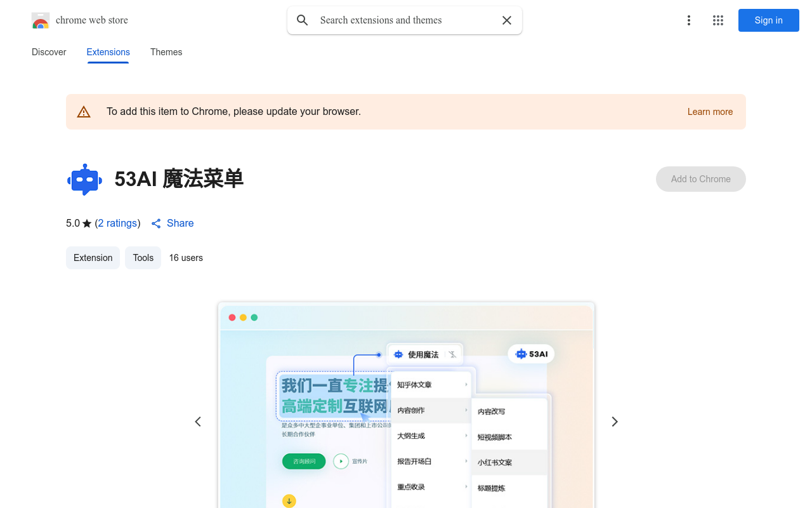The image size is (812, 508).
Task: Switch to the Discover tab
Action: tap(49, 52)
